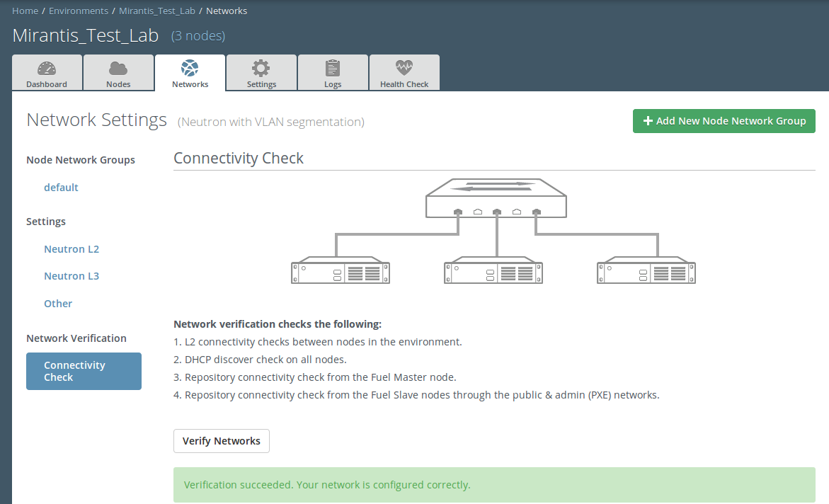Click the (3 nodes) count text
Image resolution: width=829 pixels, height=504 pixels.
coord(198,36)
